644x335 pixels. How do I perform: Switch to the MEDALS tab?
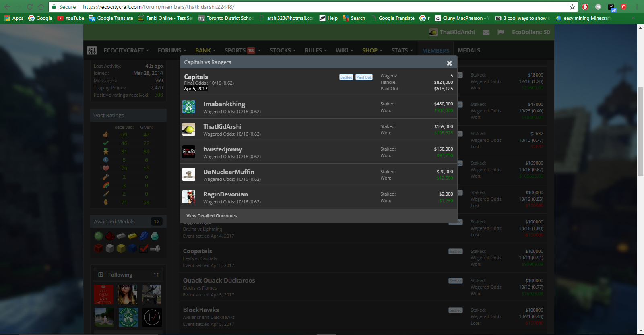coord(469,50)
